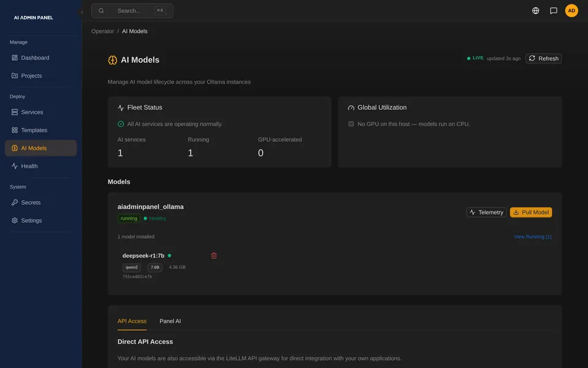Click the brain icon beside AI Models heading

[113, 60]
